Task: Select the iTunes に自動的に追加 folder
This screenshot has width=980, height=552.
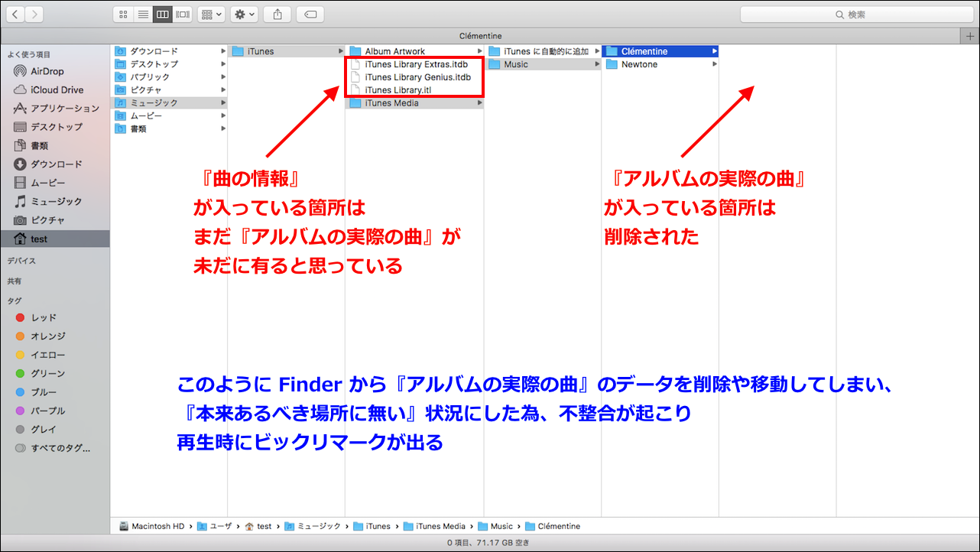Action: pos(544,51)
